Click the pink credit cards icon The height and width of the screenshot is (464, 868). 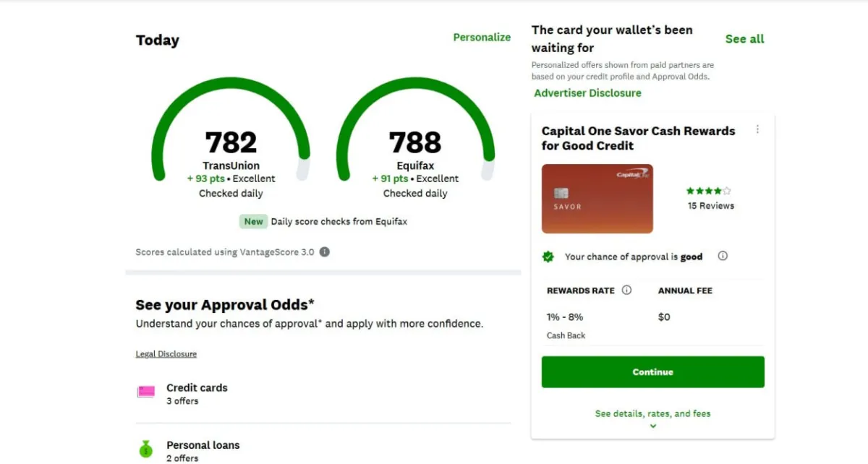(x=146, y=392)
